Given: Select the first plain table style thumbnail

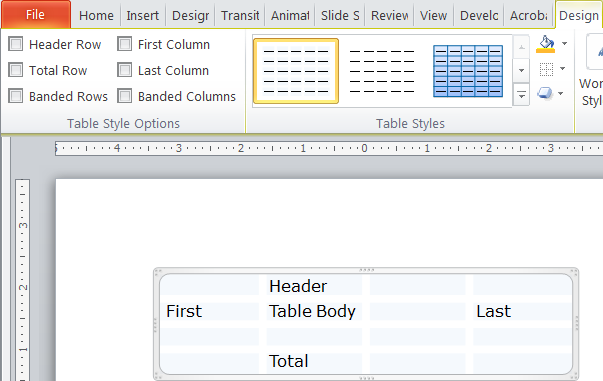Looking at the screenshot, I should (296, 71).
